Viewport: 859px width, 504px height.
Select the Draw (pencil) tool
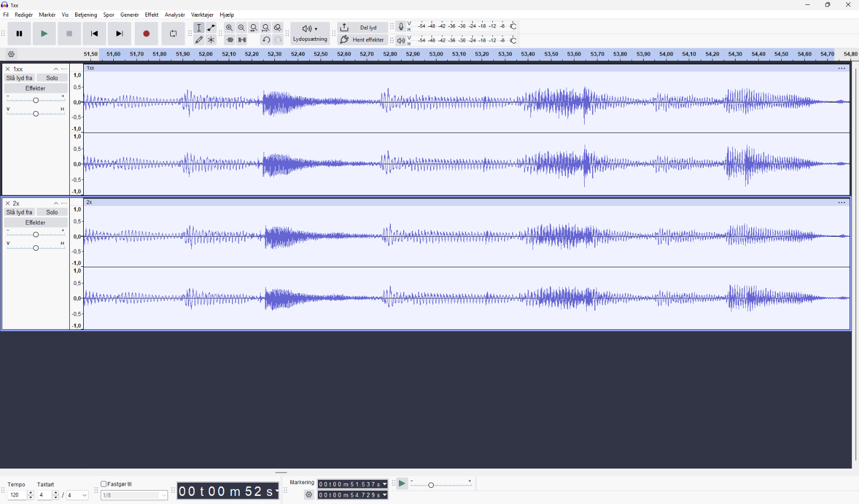click(199, 40)
